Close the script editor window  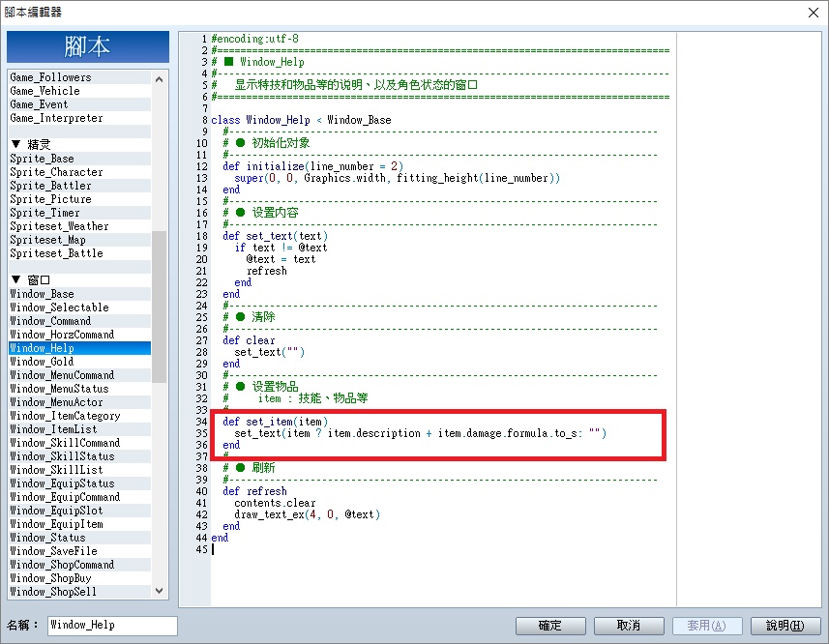pyautogui.click(x=814, y=13)
